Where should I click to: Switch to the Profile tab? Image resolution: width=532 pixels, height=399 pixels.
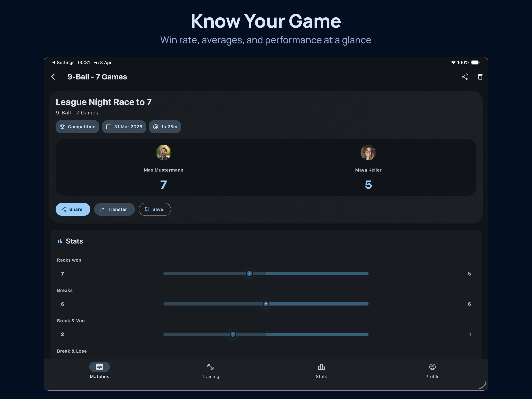(432, 371)
